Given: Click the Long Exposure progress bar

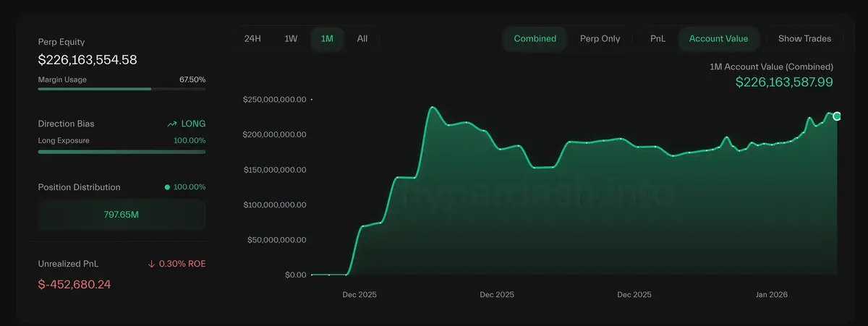Looking at the screenshot, I should tap(122, 152).
